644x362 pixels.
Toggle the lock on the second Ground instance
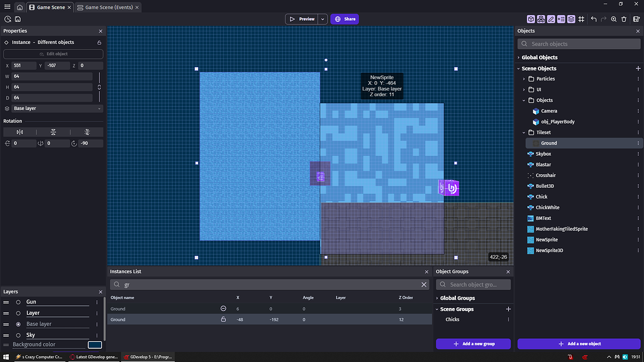pos(223,319)
